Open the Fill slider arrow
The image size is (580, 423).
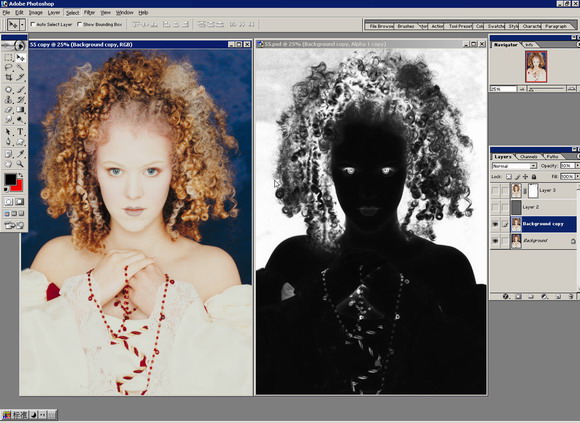[x=577, y=177]
